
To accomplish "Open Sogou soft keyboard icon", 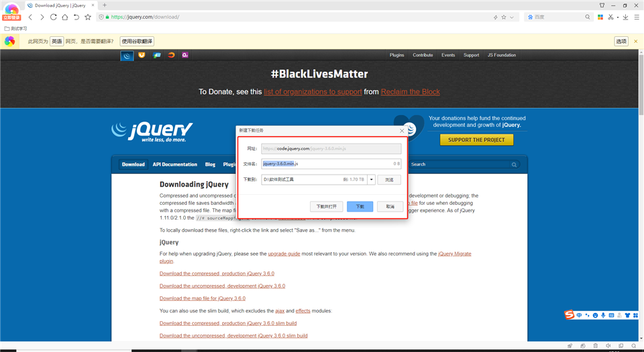I will tap(611, 316).
